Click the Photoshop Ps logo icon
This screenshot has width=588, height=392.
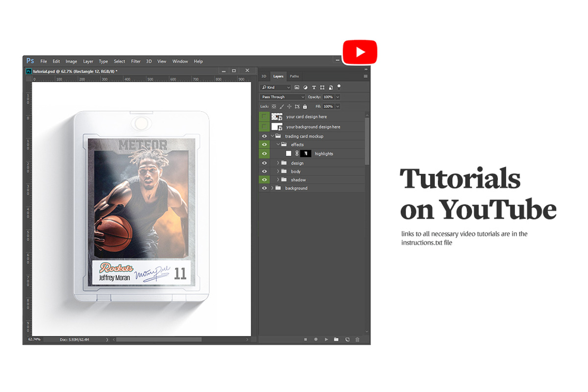pyautogui.click(x=30, y=61)
